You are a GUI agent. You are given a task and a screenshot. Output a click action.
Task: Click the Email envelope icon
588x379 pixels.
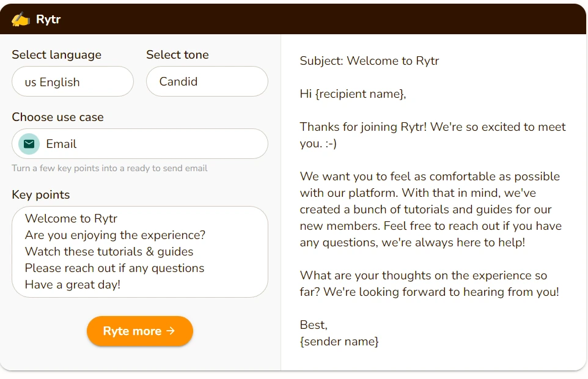29,144
